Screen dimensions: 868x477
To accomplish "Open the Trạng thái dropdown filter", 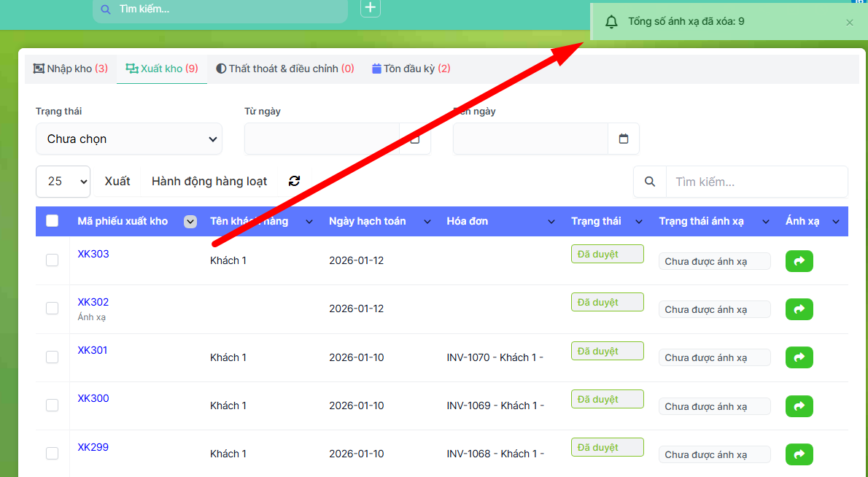I will (x=129, y=139).
